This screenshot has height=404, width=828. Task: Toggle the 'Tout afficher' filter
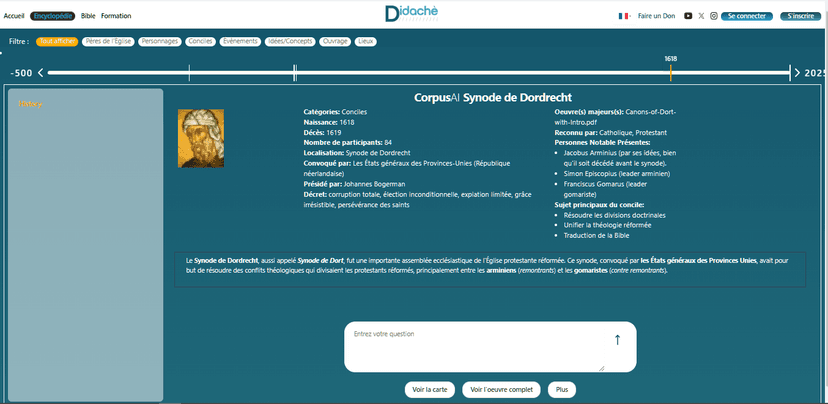tap(57, 42)
